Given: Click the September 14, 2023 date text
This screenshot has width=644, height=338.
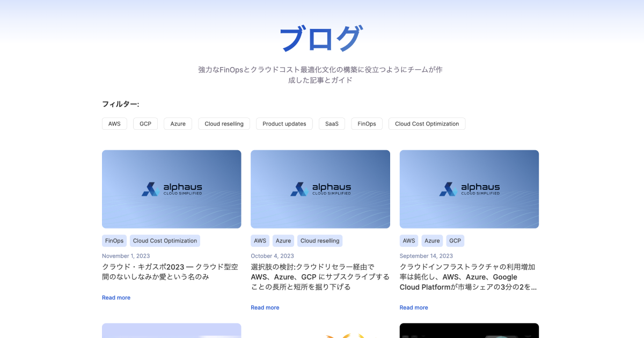Looking at the screenshot, I should click(x=426, y=256).
